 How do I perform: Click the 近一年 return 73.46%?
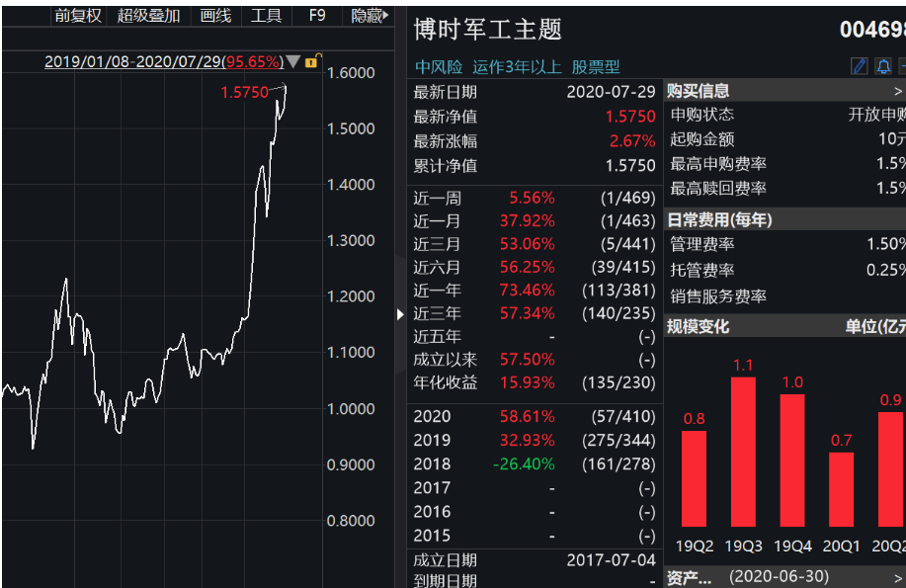pyautogui.click(x=527, y=291)
